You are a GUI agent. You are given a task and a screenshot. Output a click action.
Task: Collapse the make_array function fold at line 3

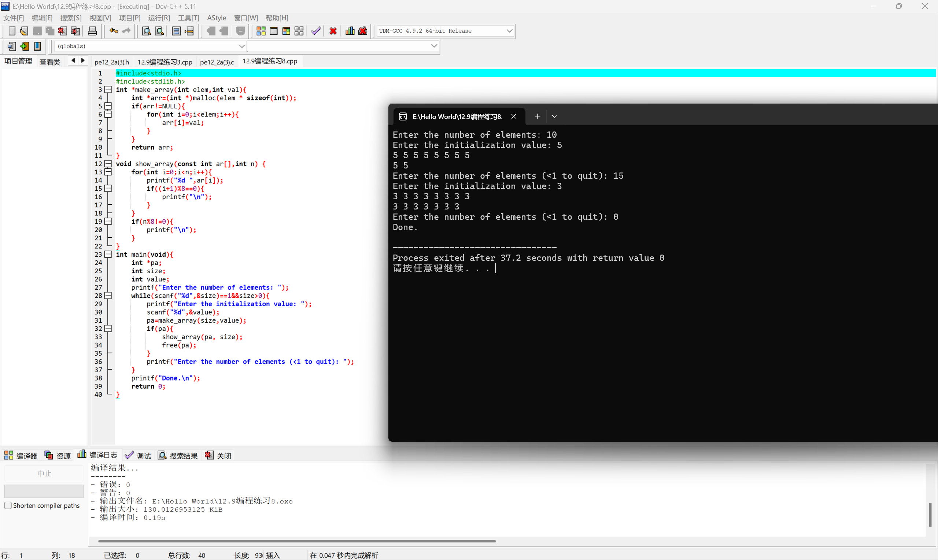click(108, 89)
